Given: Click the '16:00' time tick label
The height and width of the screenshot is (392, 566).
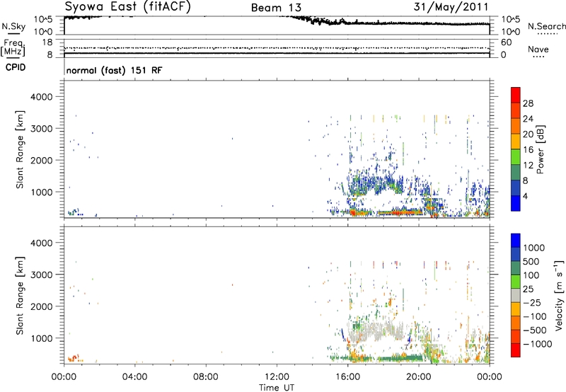Looking at the screenshot, I should [347, 377].
